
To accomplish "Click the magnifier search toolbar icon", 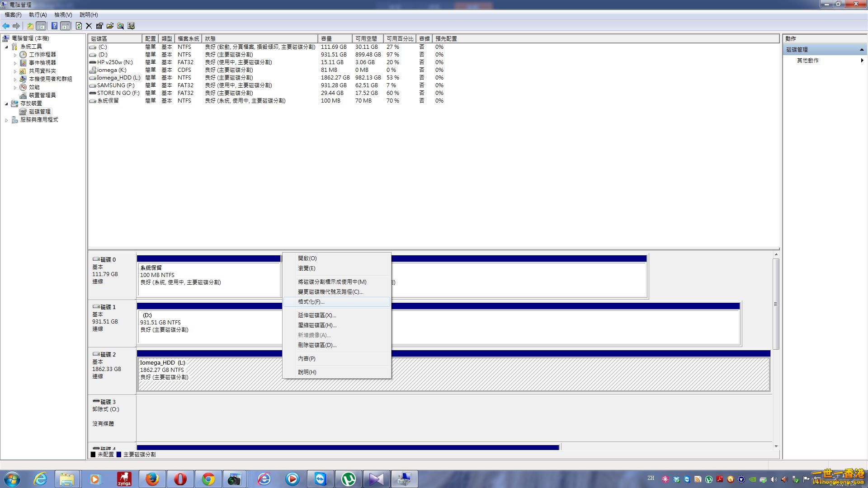I will point(120,26).
